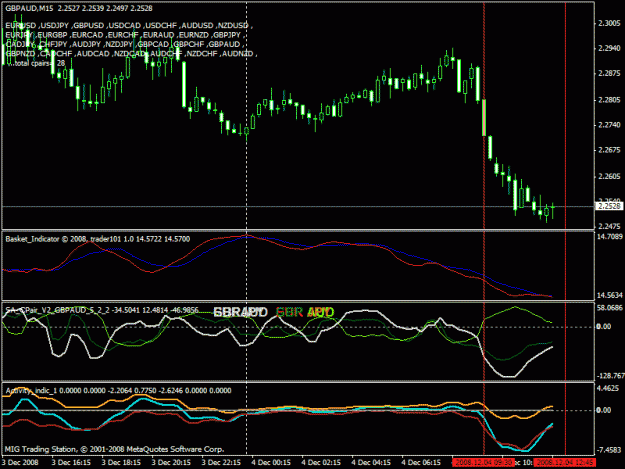The image size is (625, 469).
Task: Select the SA_CPair_V2_GBPAUD indicator label
Action: pos(102,310)
